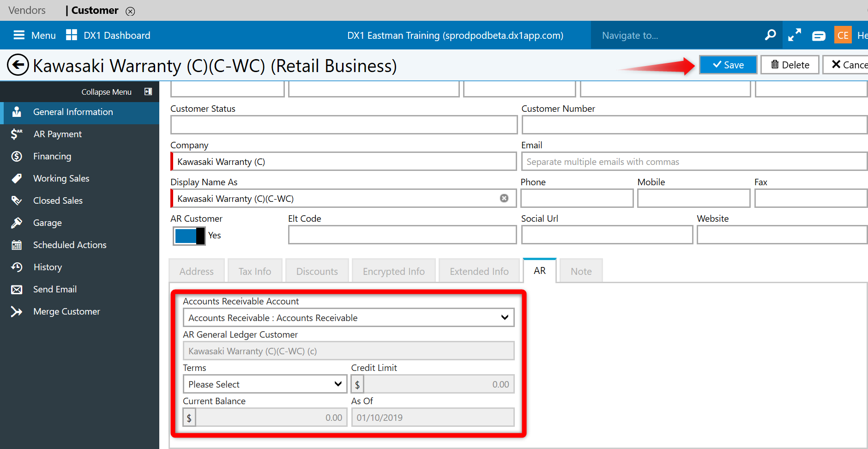The width and height of the screenshot is (868, 449).
Task: Click the Fax input field
Action: pyautogui.click(x=811, y=198)
